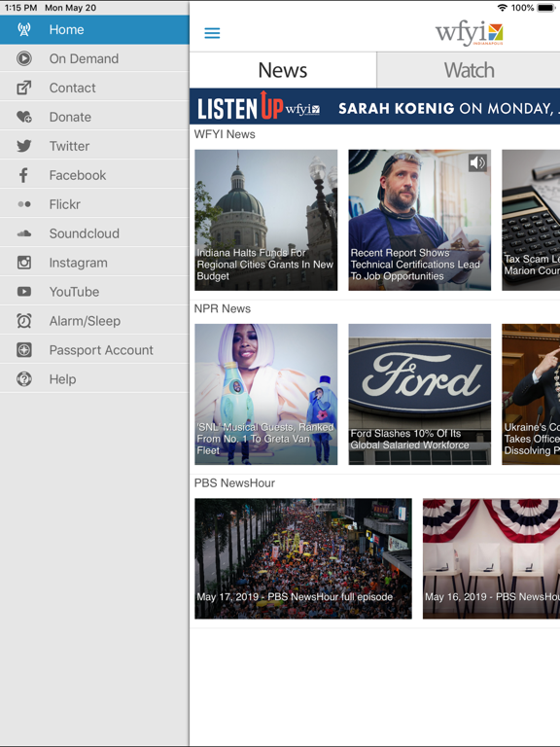Open Help label in sidebar
The image size is (560, 747).
63,379
